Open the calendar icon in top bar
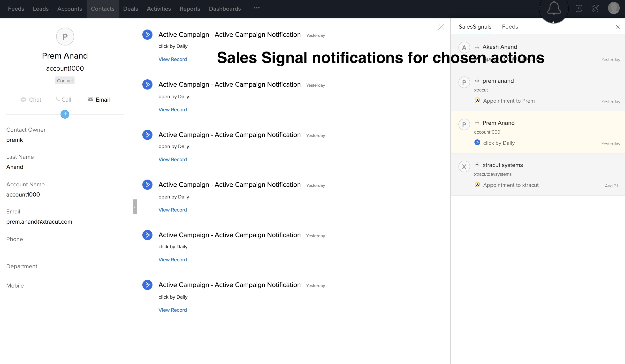The width and height of the screenshot is (625, 364). 579,8
